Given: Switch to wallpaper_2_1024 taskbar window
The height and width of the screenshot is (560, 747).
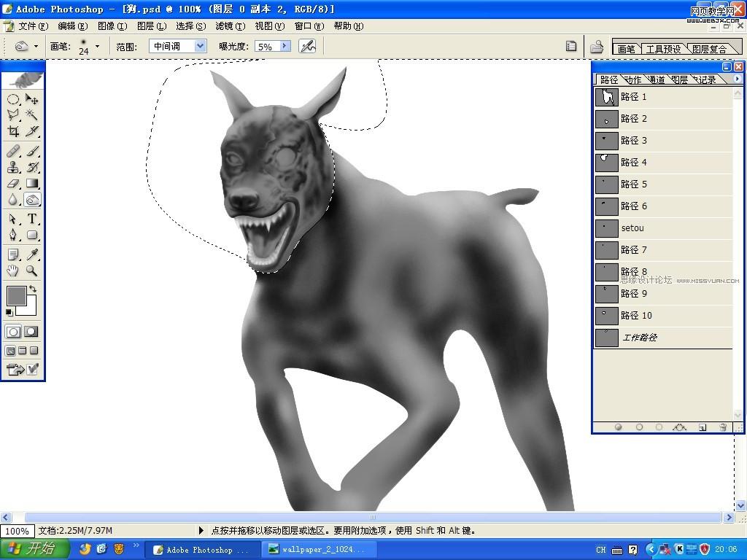Looking at the screenshot, I should click(x=318, y=549).
